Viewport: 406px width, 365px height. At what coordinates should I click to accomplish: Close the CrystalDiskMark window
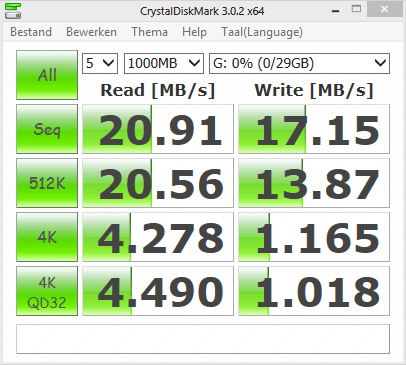[x=385, y=9]
